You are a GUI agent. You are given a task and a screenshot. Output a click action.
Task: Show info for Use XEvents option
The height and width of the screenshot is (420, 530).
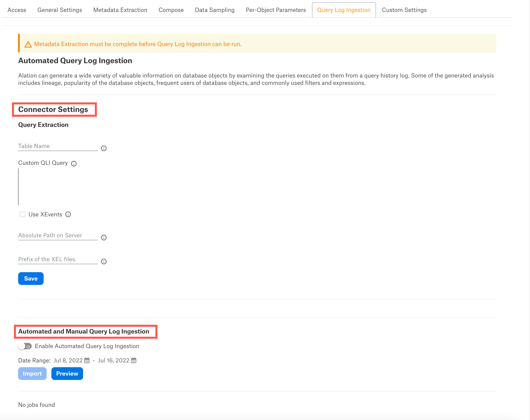tap(68, 214)
